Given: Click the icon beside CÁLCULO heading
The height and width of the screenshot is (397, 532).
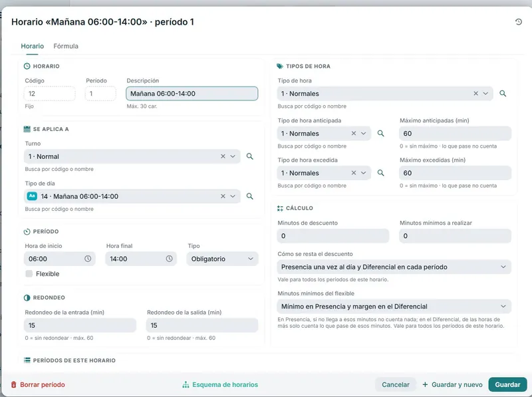Looking at the screenshot, I should (280, 208).
